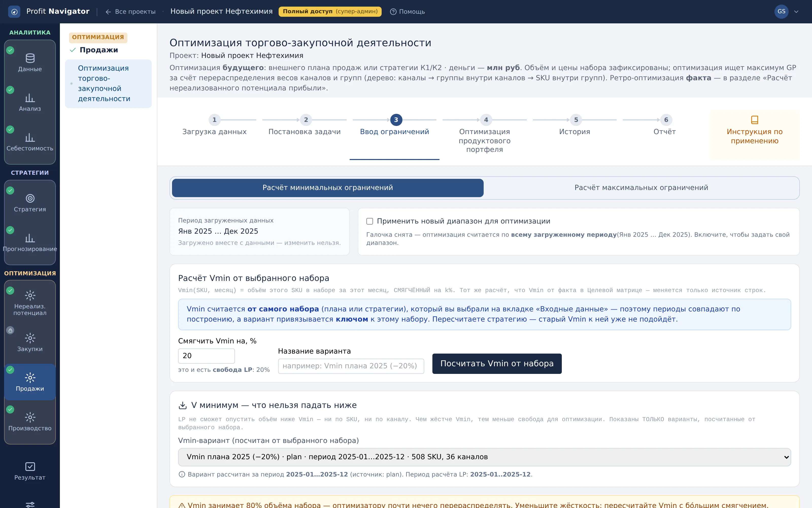Click the Продажи heading in the submenu
Viewport: 812px width, 508px height.
coord(99,50)
